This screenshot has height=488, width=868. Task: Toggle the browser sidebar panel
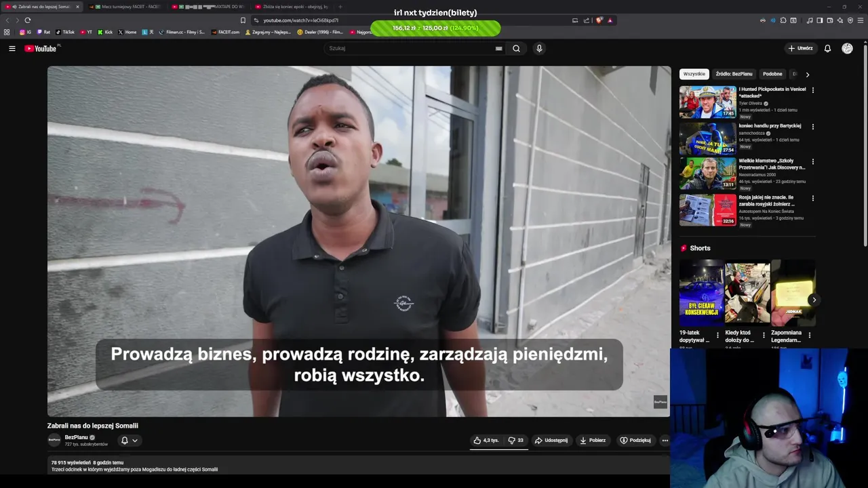(819, 20)
